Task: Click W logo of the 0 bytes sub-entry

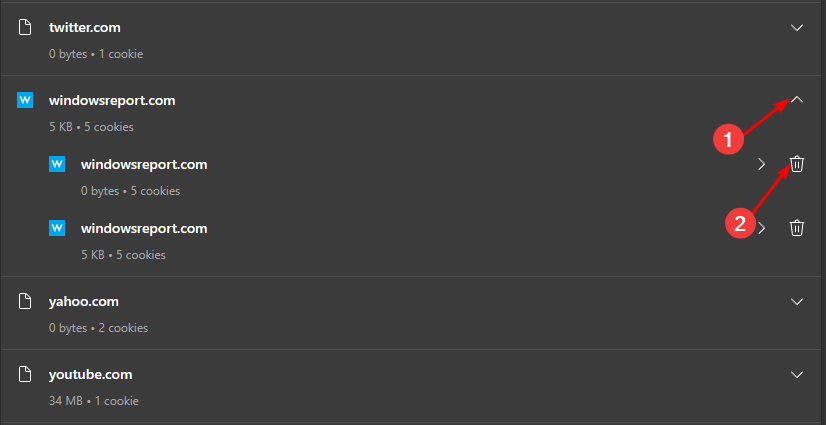Action: pos(57,164)
